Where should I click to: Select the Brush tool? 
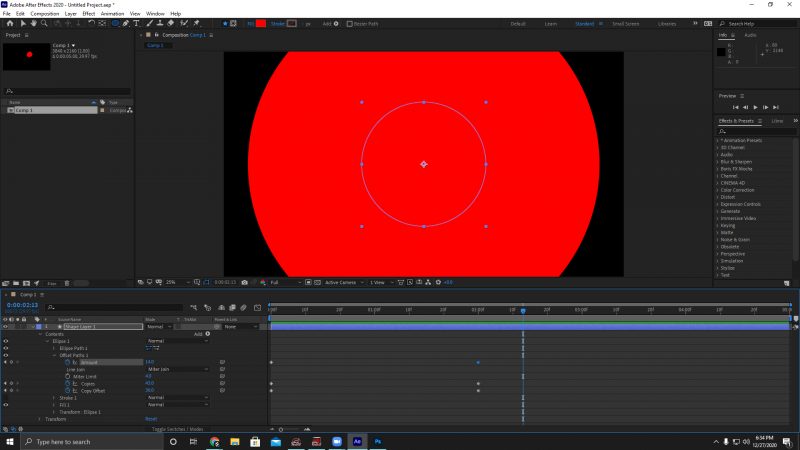[149, 23]
